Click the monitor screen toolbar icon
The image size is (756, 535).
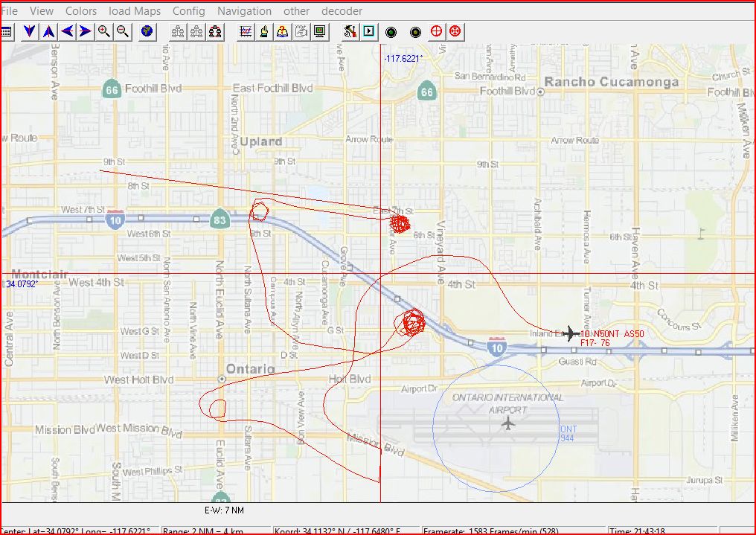click(320, 31)
